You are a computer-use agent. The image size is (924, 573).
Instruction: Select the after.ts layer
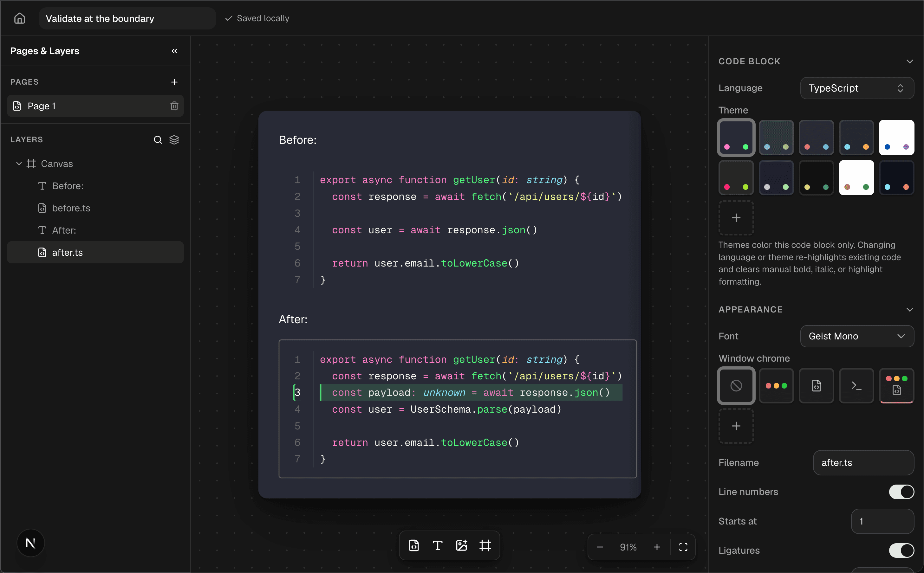[95, 252]
